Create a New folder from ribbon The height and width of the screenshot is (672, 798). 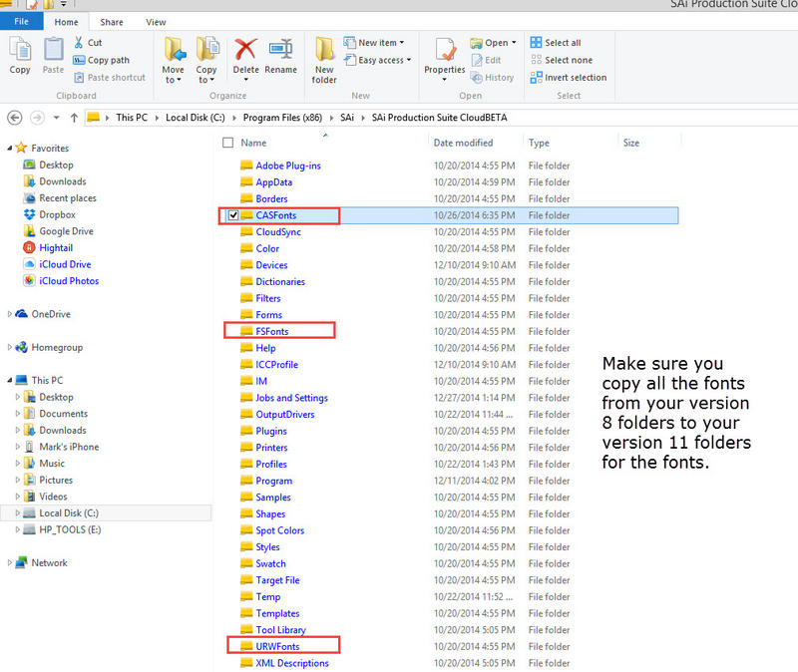click(x=324, y=60)
